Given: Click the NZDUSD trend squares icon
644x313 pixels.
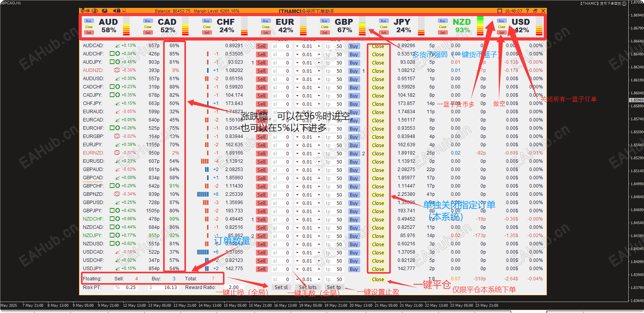Looking at the screenshot, I should click(115, 244).
